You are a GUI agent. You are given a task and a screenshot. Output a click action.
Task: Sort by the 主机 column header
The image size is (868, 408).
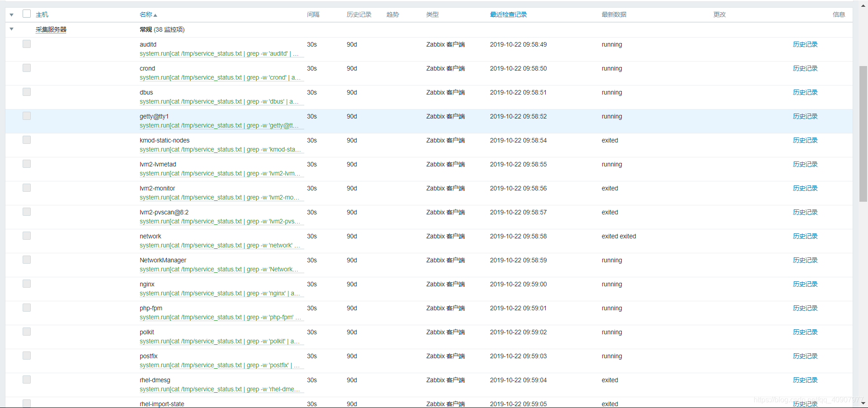(42, 14)
